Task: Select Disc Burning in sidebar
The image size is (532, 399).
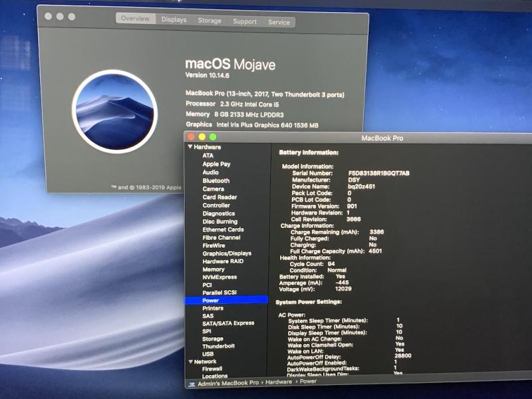Action: (220, 221)
